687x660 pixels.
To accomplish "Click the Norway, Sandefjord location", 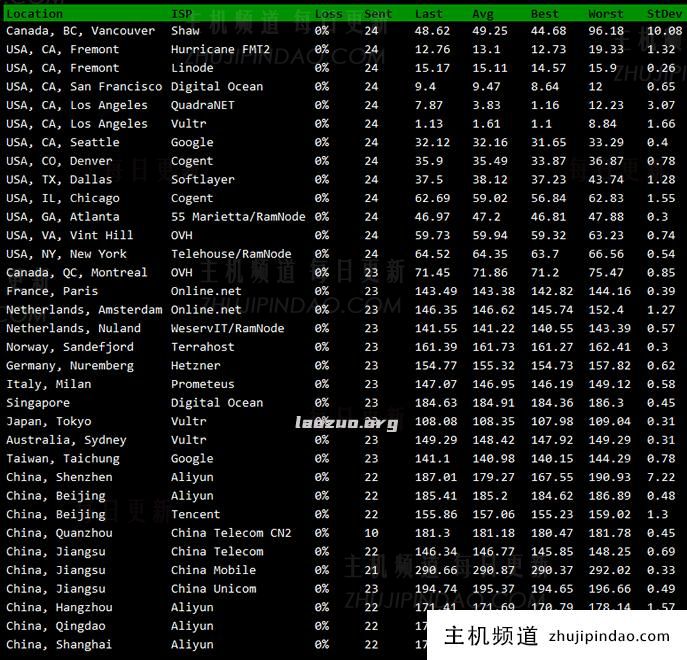I will [70, 347].
